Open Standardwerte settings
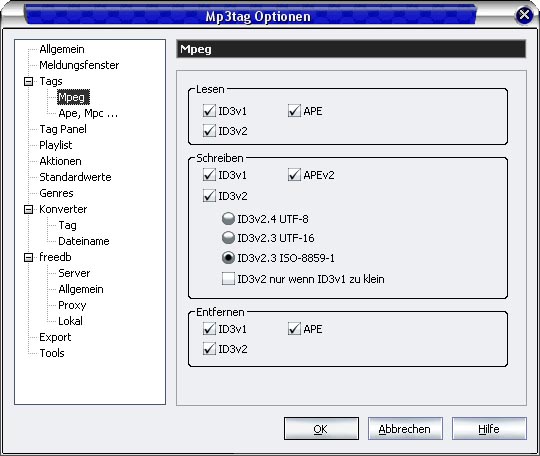Screen dimensions: 540x456 (75, 177)
